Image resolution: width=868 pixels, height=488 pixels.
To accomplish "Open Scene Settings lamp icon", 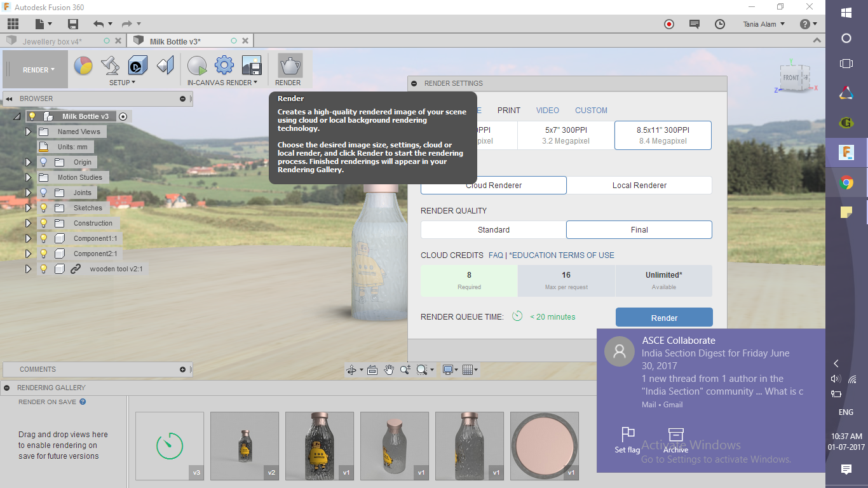I will tap(111, 65).
